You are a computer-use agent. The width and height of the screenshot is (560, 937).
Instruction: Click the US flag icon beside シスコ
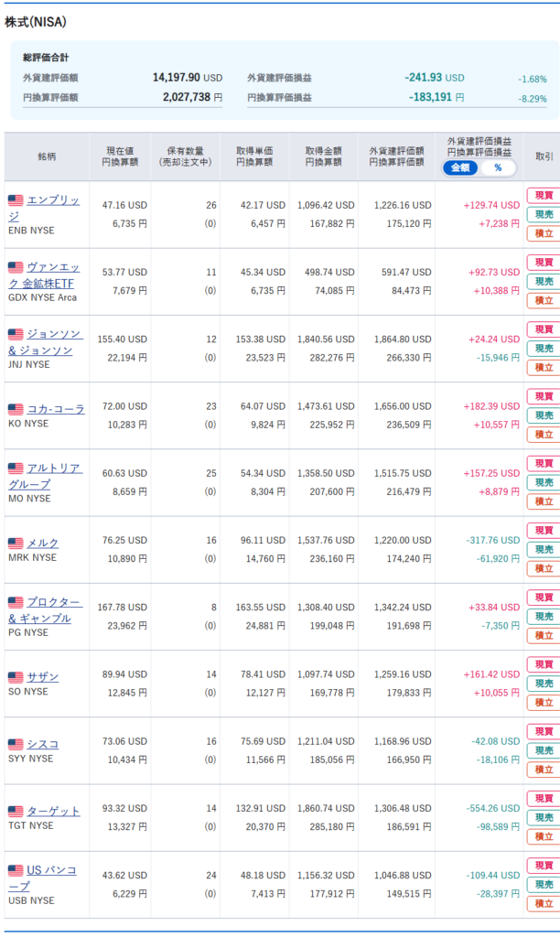[x=16, y=744]
